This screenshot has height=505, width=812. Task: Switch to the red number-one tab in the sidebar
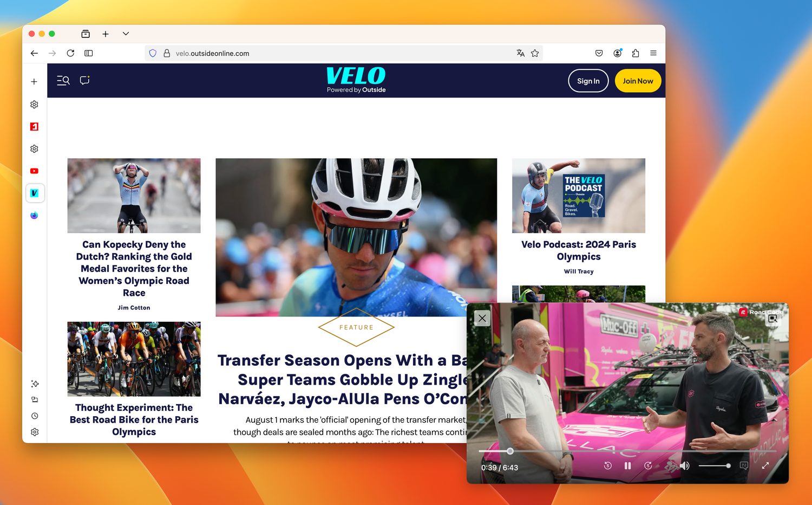coord(34,126)
